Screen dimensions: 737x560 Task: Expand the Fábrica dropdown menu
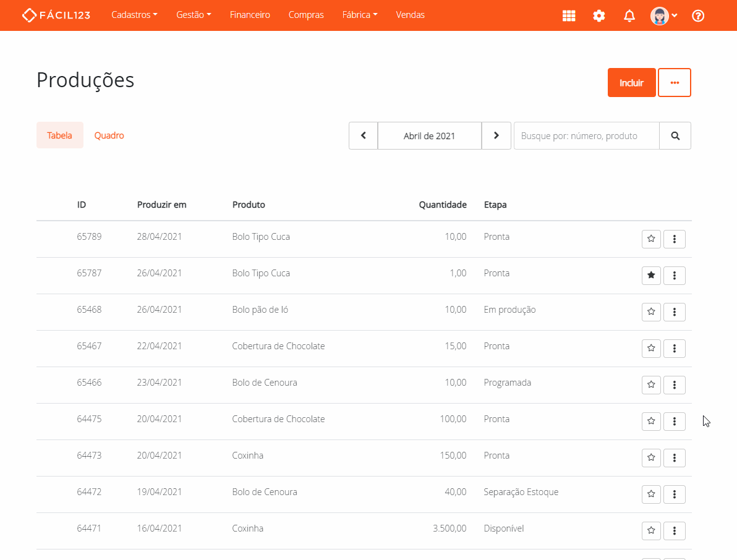click(x=359, y=15)
